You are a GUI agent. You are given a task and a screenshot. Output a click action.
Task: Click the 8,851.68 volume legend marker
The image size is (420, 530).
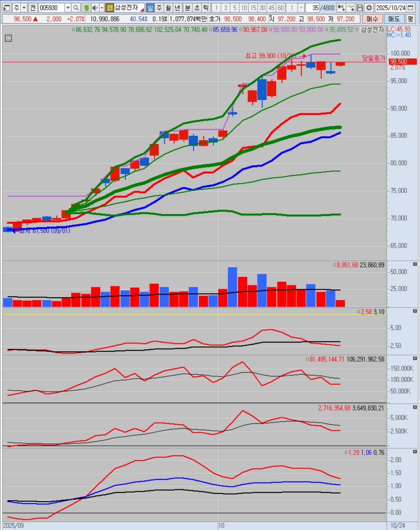(x=335, y=265)
